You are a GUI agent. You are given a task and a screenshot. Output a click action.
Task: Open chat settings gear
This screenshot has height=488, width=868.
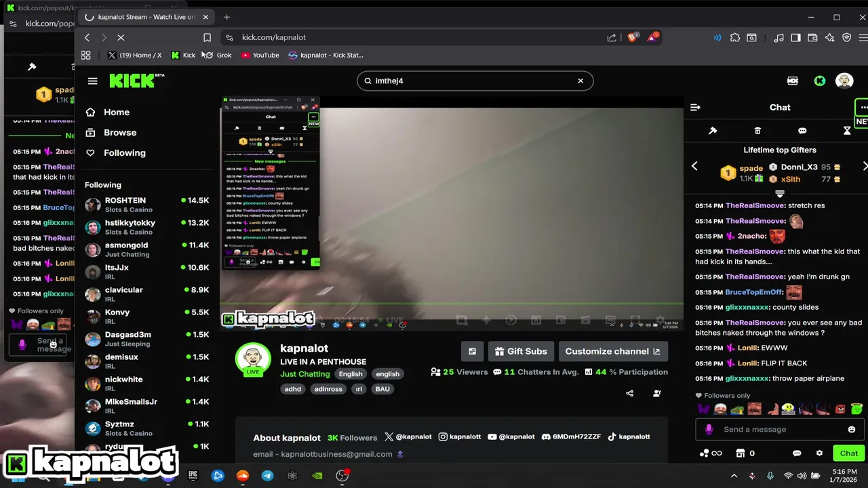point(819,453)
